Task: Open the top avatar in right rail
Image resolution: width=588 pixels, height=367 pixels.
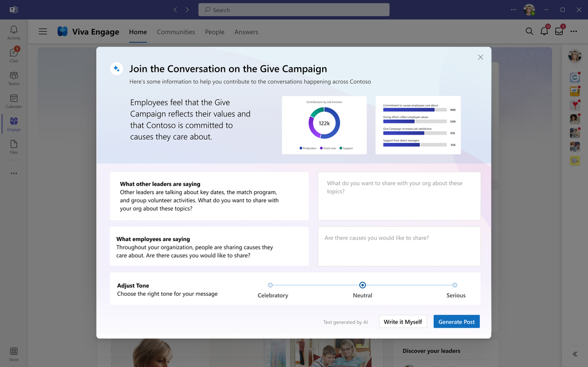Action: 575,56
